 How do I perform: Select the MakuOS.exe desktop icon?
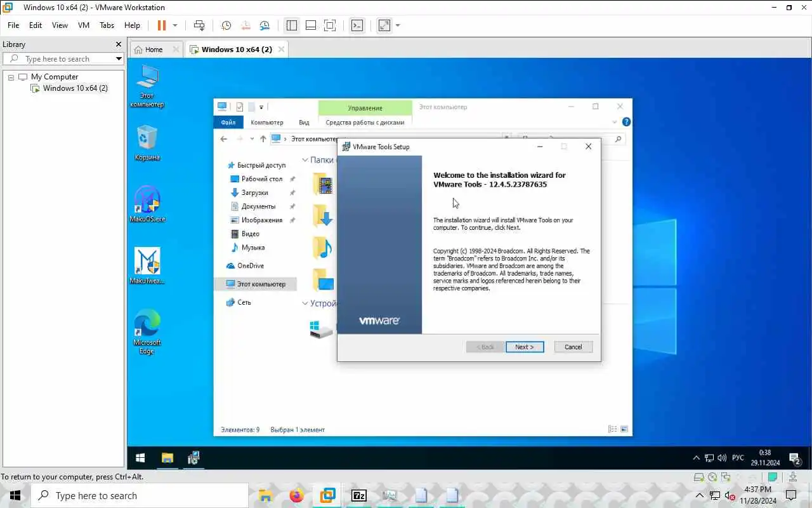point(147,204)
